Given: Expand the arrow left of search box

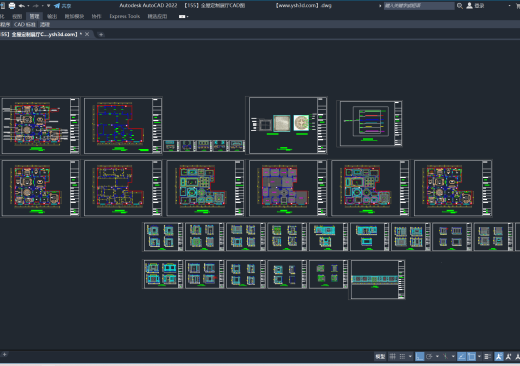Looking at the screenshot, I should (x=380, y=6).
